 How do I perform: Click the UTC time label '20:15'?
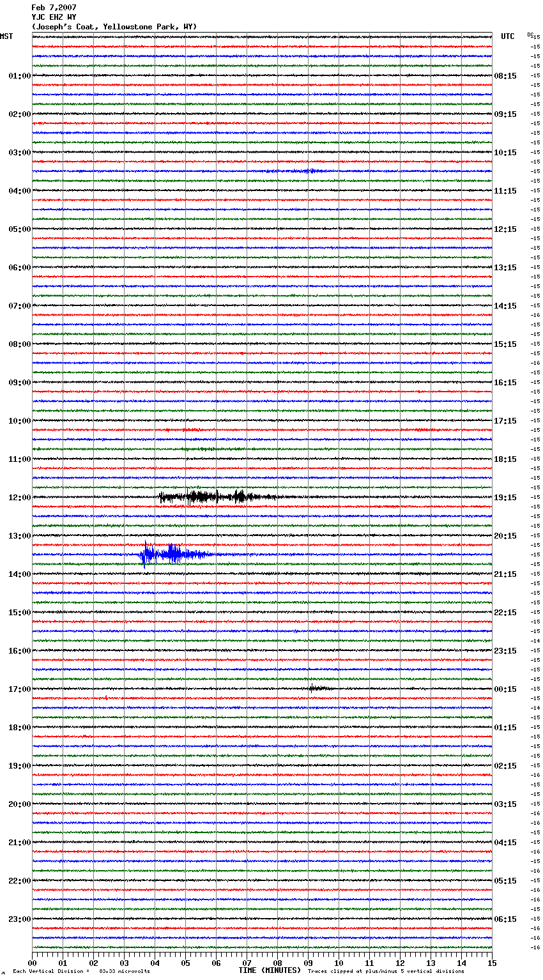pos(505,536)
